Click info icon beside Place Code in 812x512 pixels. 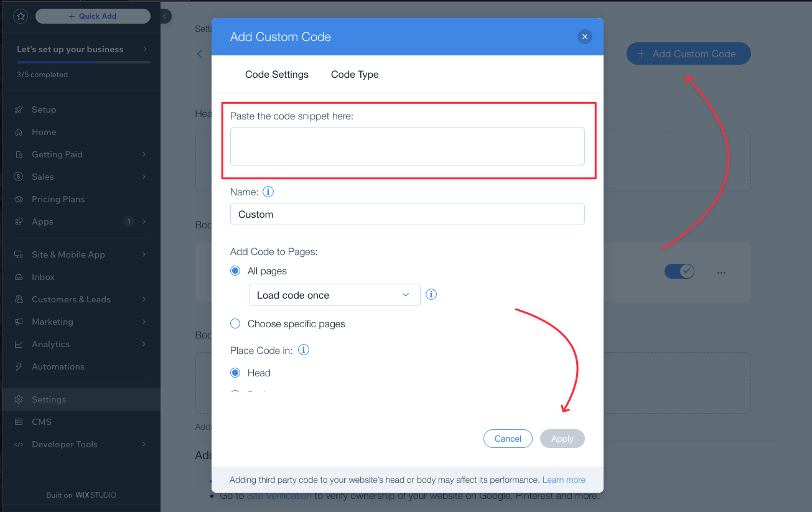(x=304, y=350)
